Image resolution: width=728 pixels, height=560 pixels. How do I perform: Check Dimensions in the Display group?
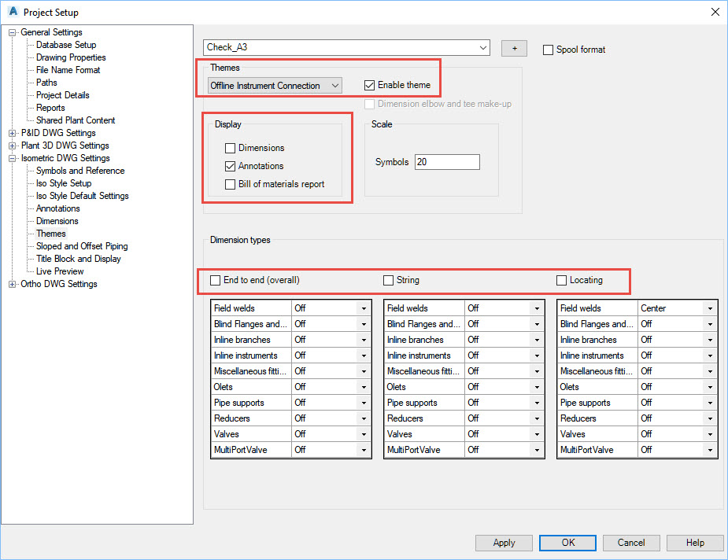click(x=231, y=147)
